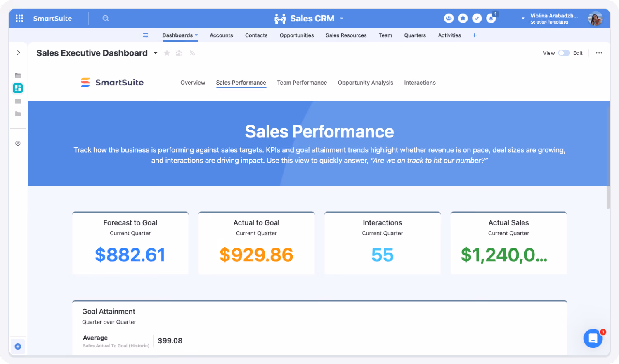Click the Sales CRM solution icon
Screen dimensions: 619x364
tap(280, 19)
